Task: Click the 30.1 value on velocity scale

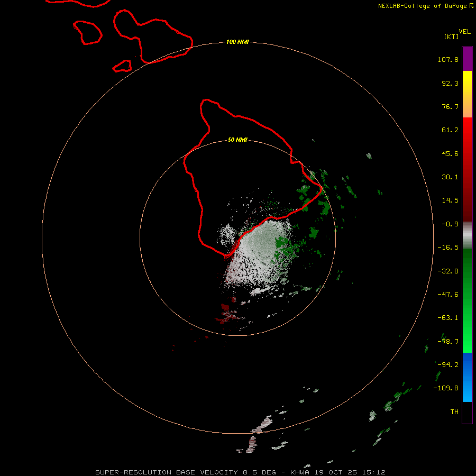Action: coord(450,177)
